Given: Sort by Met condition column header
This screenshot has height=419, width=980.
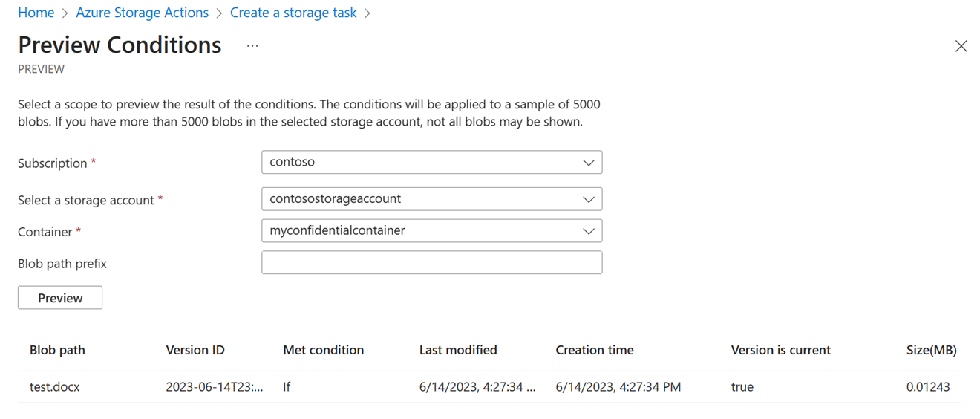Looking at the screenshot, I should tap(323, 350).
